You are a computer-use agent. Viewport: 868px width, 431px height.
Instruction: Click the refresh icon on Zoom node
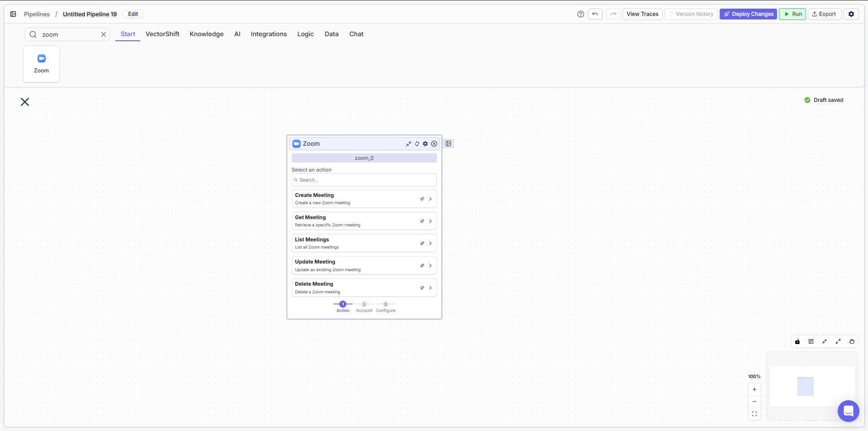pos(417,144)
